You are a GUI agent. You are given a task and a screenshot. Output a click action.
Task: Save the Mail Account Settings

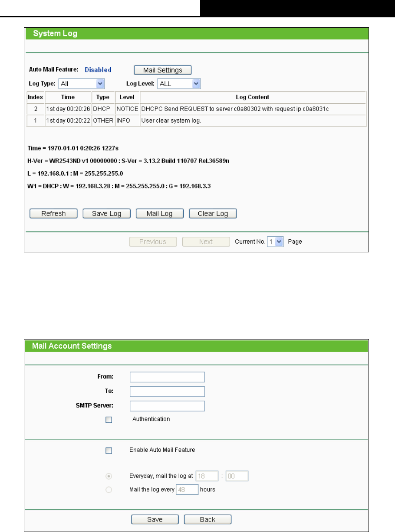[x=155, y=519]
